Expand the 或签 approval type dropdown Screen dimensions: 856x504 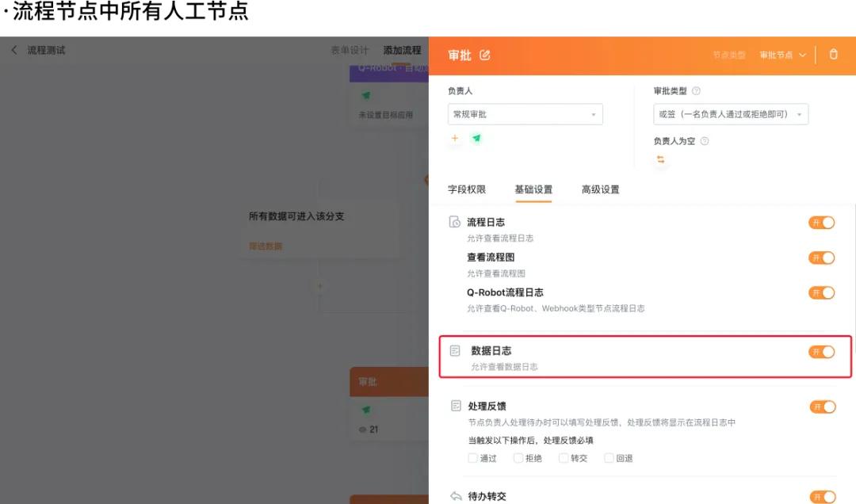(x=730, y=114)
